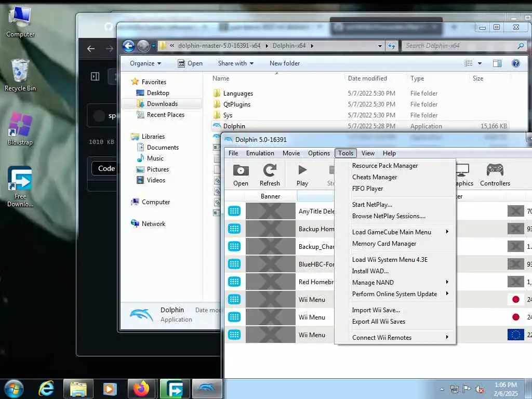Click the Explorer help icon
The height and width of the screenshot is (399, 532).
pyautogui.click(x=516, y=63)
